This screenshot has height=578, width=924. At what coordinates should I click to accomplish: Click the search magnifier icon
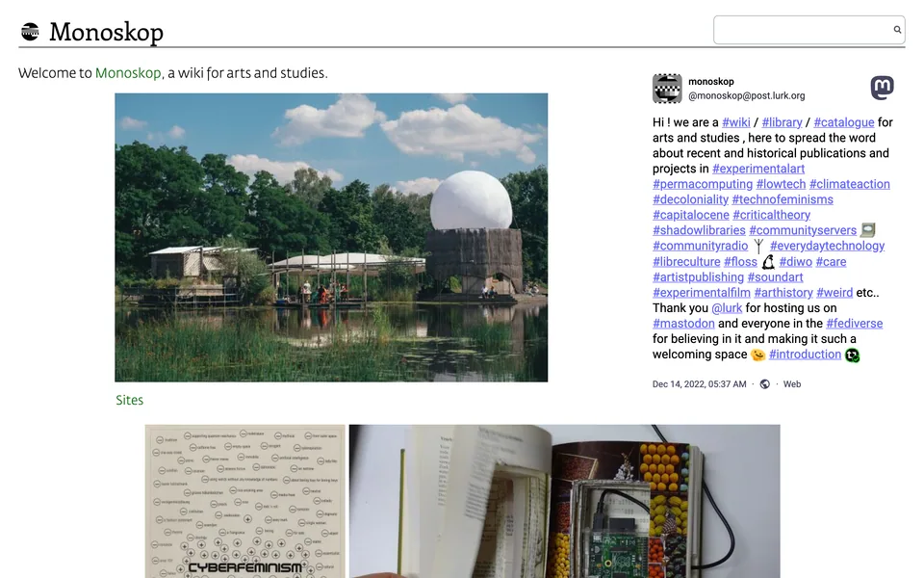[x=897, y=30]
